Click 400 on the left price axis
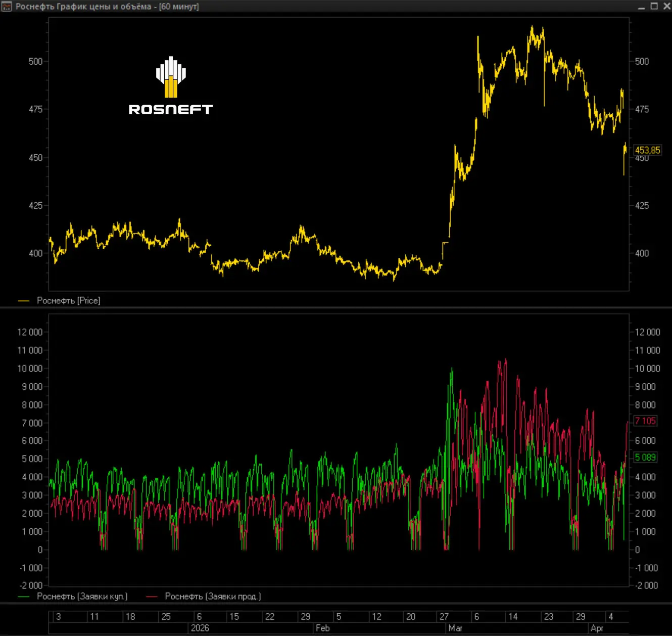 tap(35, 253)
